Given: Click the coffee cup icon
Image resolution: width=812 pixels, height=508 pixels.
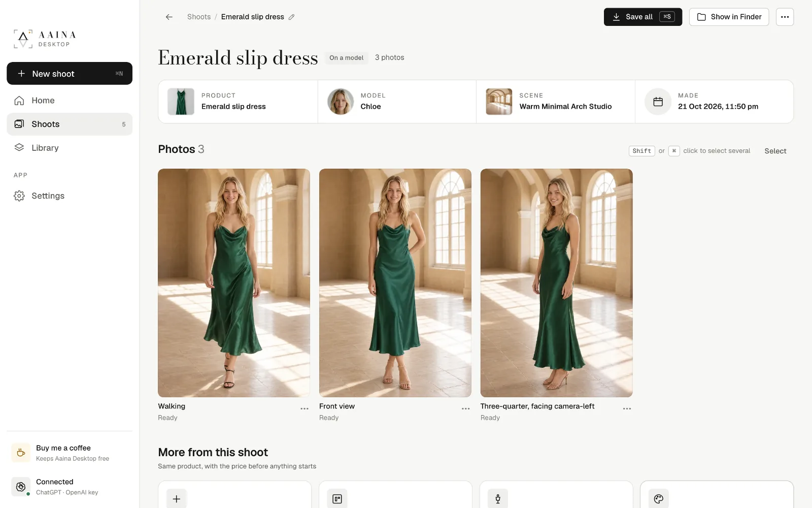Looking at the screenshot, I should click(x=21, y=453).
